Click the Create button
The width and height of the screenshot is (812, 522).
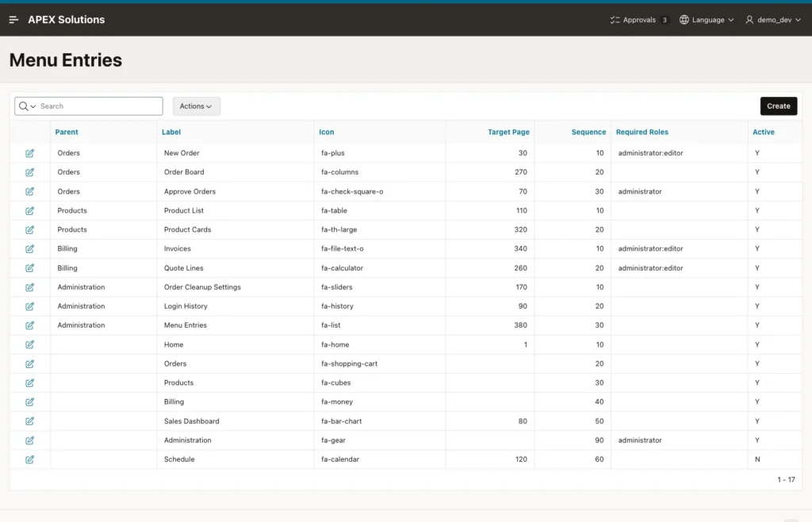779,106
